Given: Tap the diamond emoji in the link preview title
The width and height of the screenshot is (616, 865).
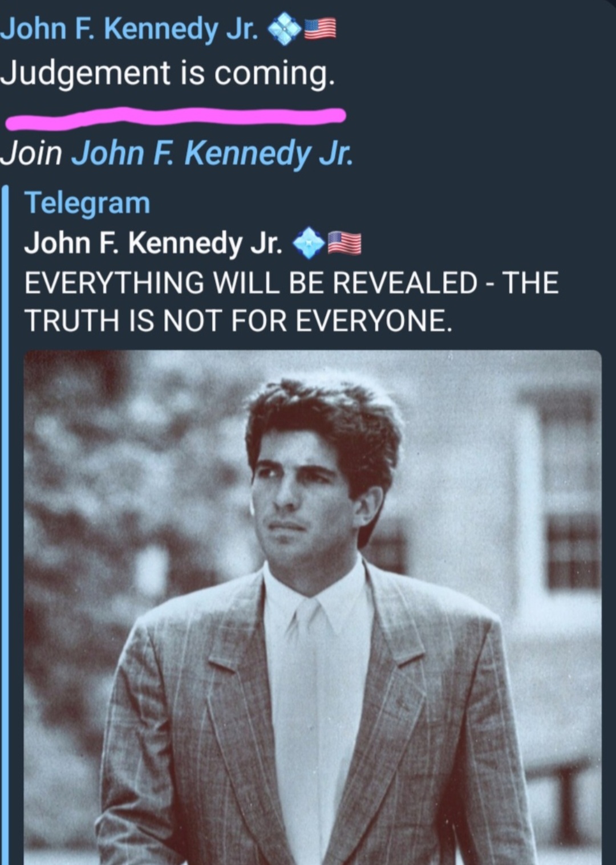Looking at the screenshot, I should pyautogui.click(x=309, y=243).
